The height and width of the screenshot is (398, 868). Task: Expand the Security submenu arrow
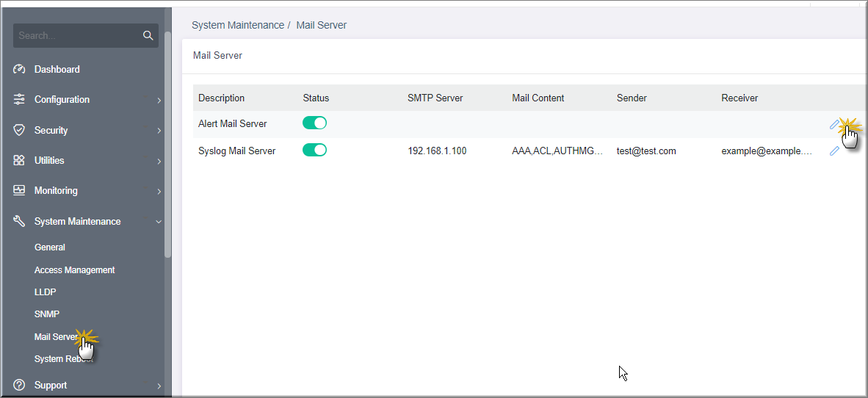pyautogui.click(x=159, y=131)
